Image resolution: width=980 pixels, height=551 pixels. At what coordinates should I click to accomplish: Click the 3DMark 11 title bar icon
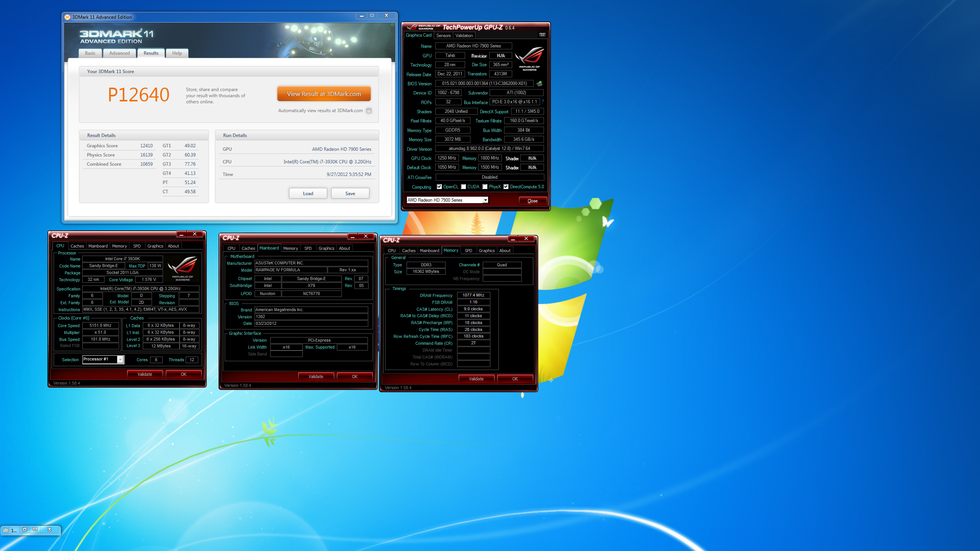tap(67, 17)
